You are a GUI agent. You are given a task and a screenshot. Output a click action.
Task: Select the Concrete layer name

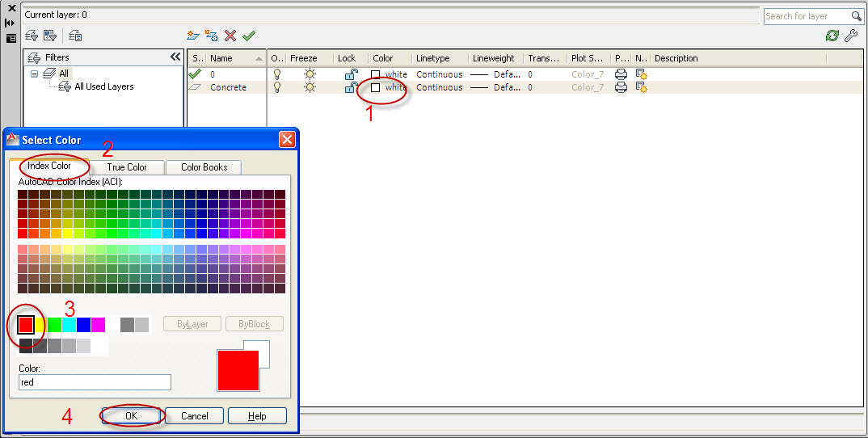click(228, 87)
